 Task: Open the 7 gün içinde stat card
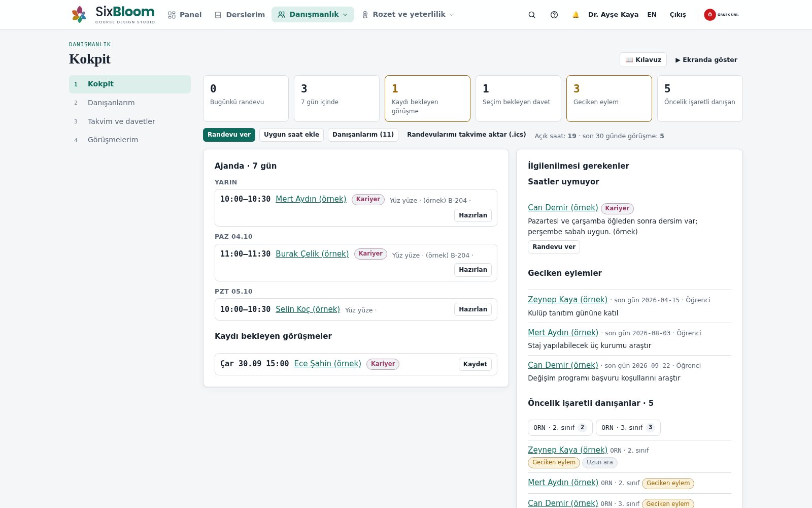point(336,99)
